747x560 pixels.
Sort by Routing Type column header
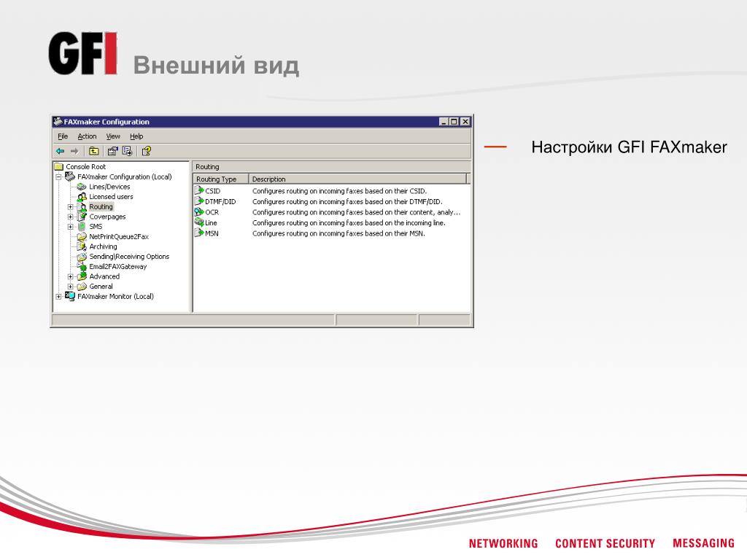(221, 179)
